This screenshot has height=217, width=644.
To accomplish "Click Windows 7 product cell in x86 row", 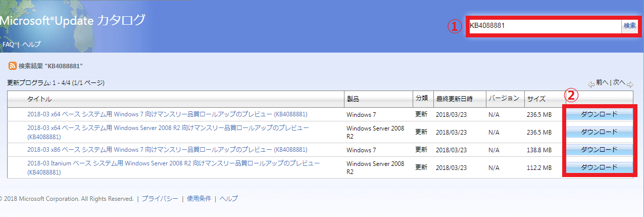I will click(x=361, y=150).
